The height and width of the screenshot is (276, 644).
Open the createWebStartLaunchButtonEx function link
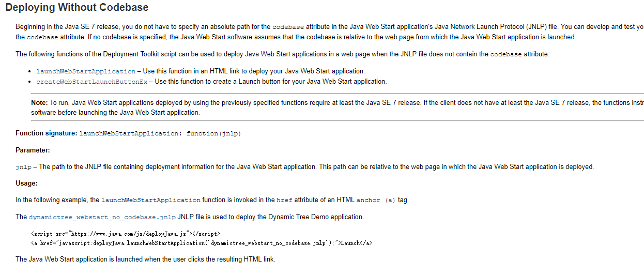click(x=92, y=82)
